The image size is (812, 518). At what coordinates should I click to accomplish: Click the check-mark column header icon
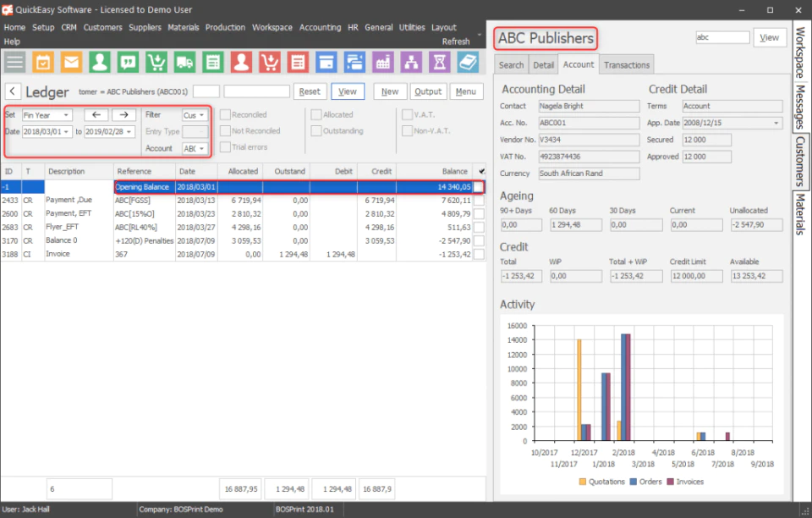point(481,171)
